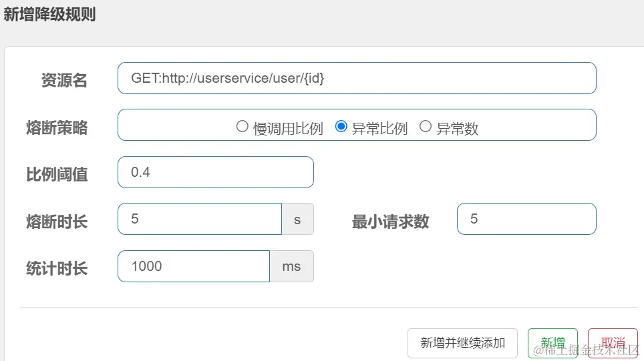This screenshot has height=361, width=644.
Task: Click the red 取消 button
Action: click(x=613, y=343)
